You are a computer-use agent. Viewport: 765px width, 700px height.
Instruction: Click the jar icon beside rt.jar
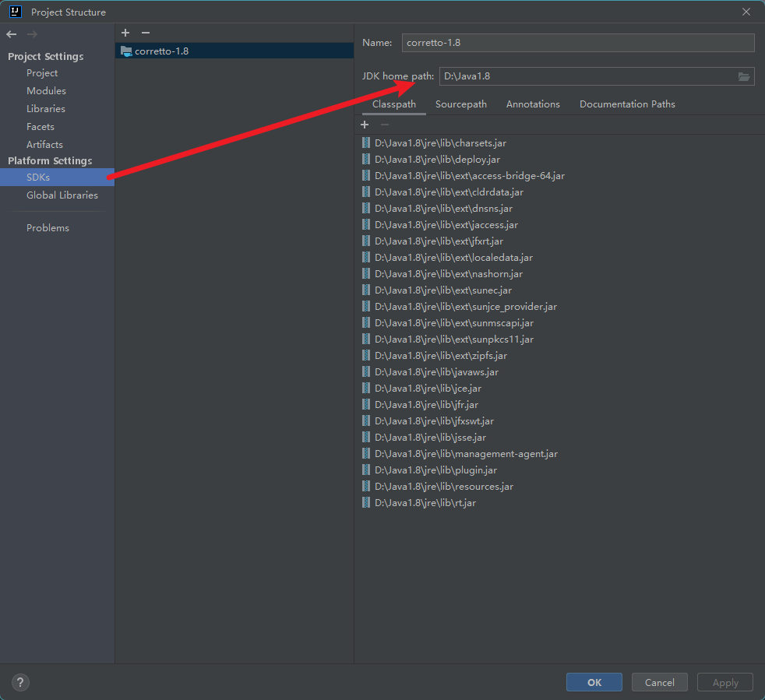coord(366,502)
